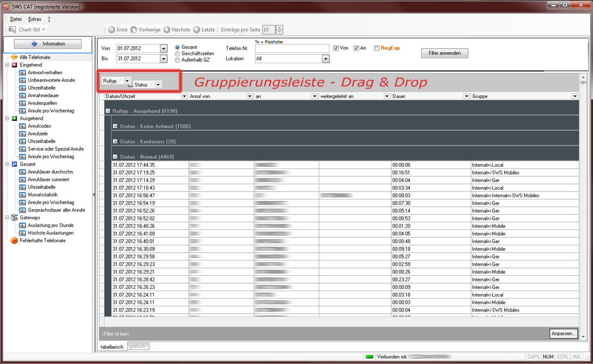Open Anruferquellen chart icon
593x364 pixels.
point(22,103)
